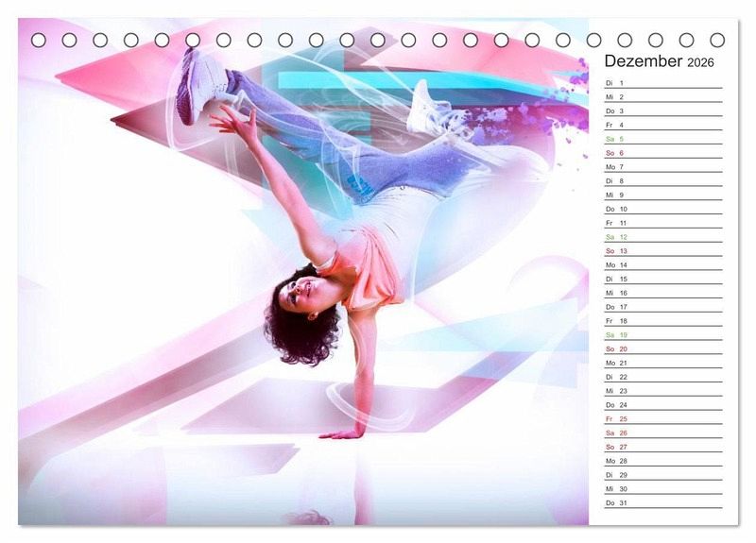The image size is (756, 543).
Task: Select the 'Di 15' date row
Action: pos(663,279)
